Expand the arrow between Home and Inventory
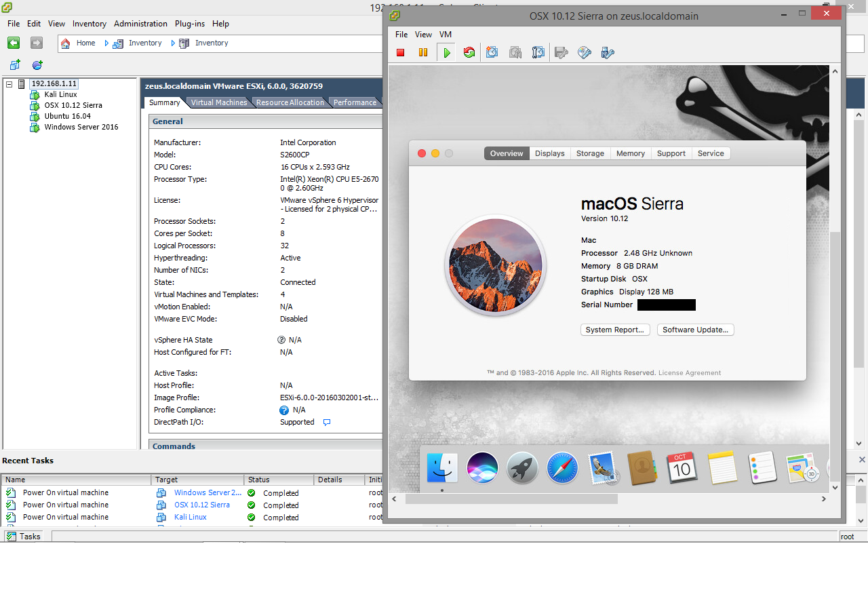The image size is (868, 601). tap(106, 43)
